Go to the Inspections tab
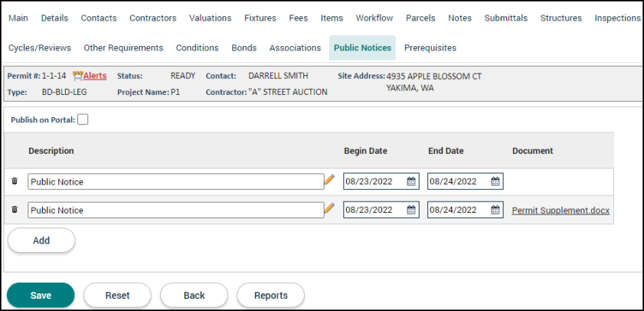The height and width of the screenshot is (311, 644). (617, 18)
